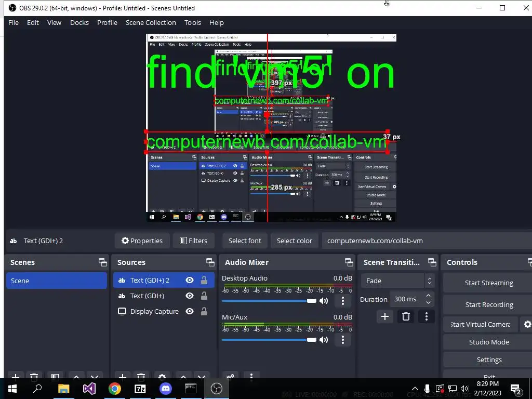Lock the Text (GDI+) 2 source
The image size is (532, 399).
[x=204, y=280]
